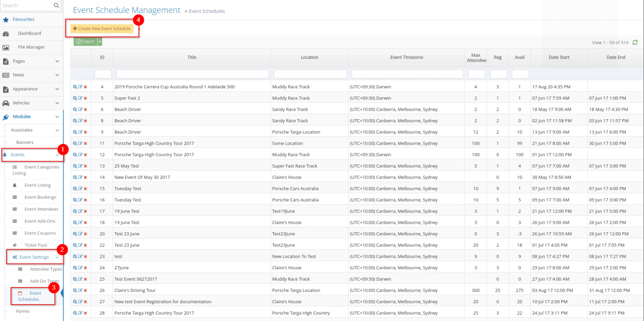Click Create New Event Schedule button

[x=102, y=29]
